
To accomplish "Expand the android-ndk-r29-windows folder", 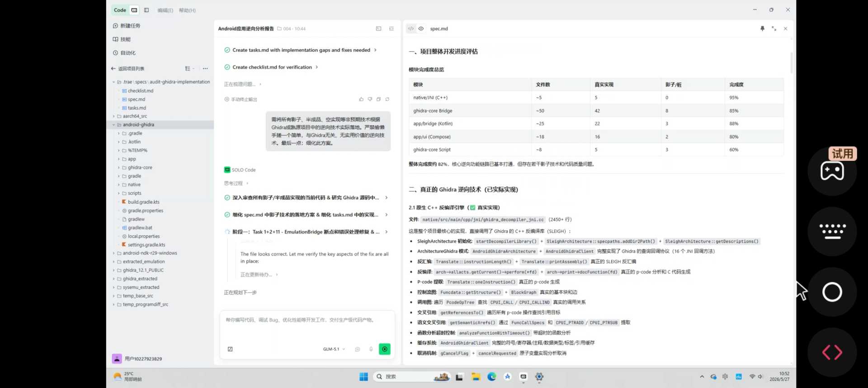I will point(113,253).
